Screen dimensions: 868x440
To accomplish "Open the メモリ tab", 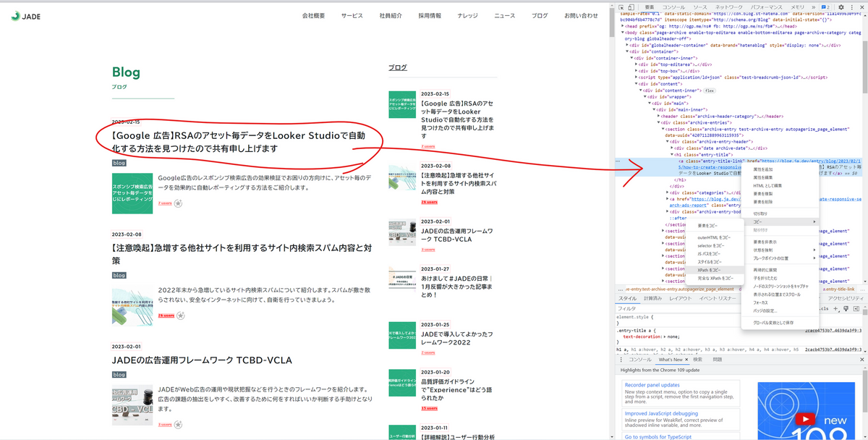I will (797, 7).
